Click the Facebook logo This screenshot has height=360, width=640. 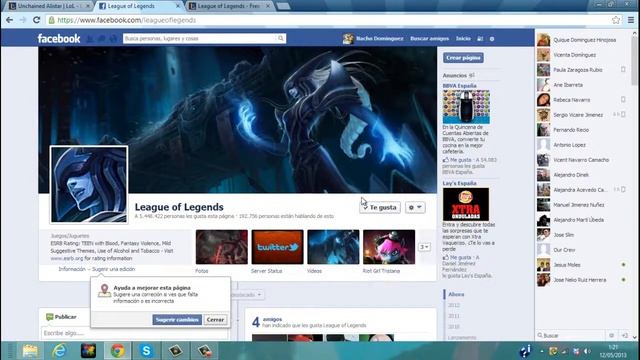coord(59,38)
